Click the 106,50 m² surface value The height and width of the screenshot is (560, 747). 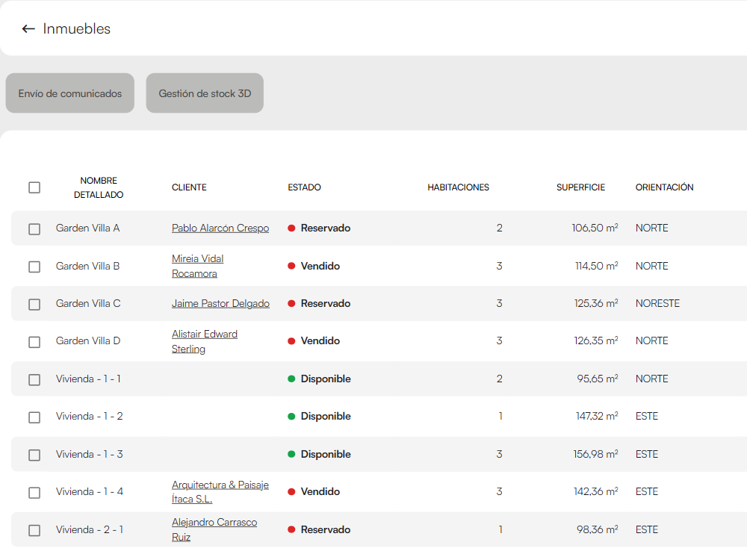point(595,228)
